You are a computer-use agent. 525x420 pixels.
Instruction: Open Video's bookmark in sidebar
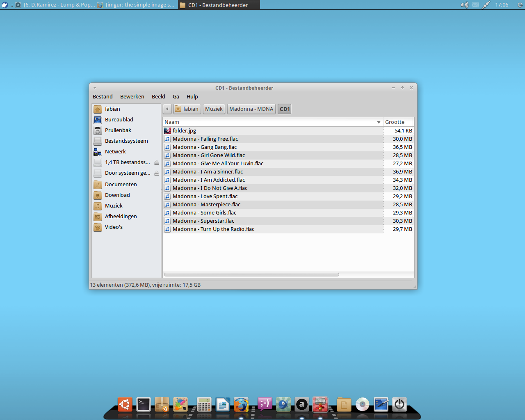point(126,227)
